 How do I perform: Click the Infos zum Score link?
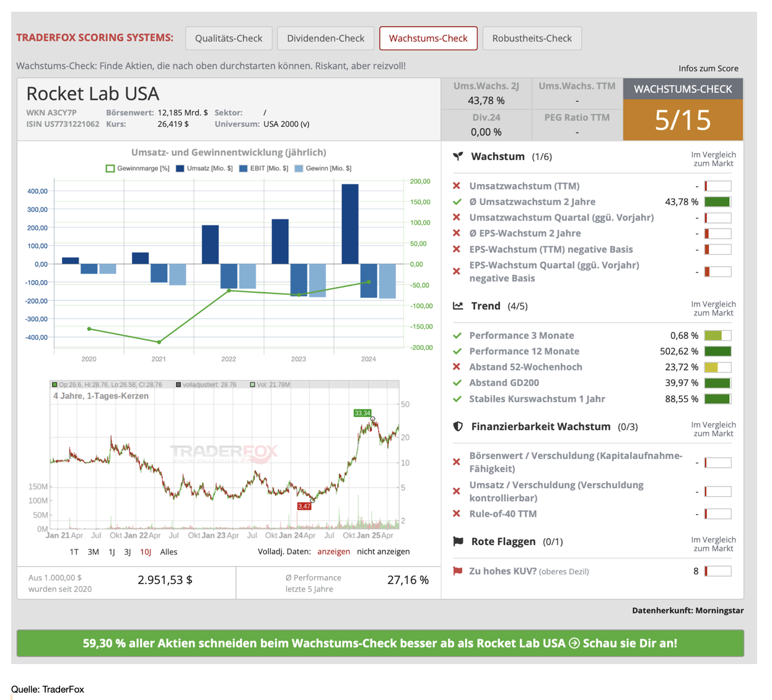coord(708,69)
